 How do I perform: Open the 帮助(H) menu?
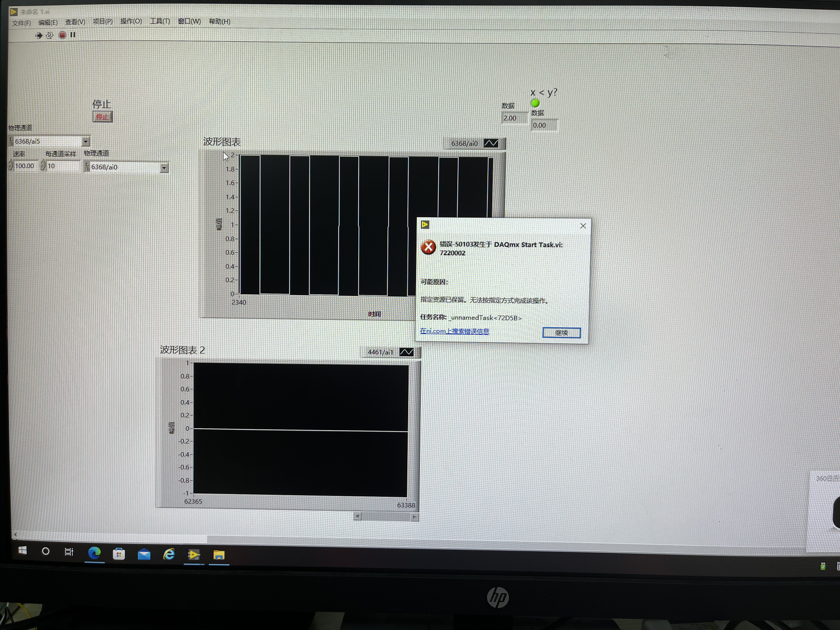[220, 21]
